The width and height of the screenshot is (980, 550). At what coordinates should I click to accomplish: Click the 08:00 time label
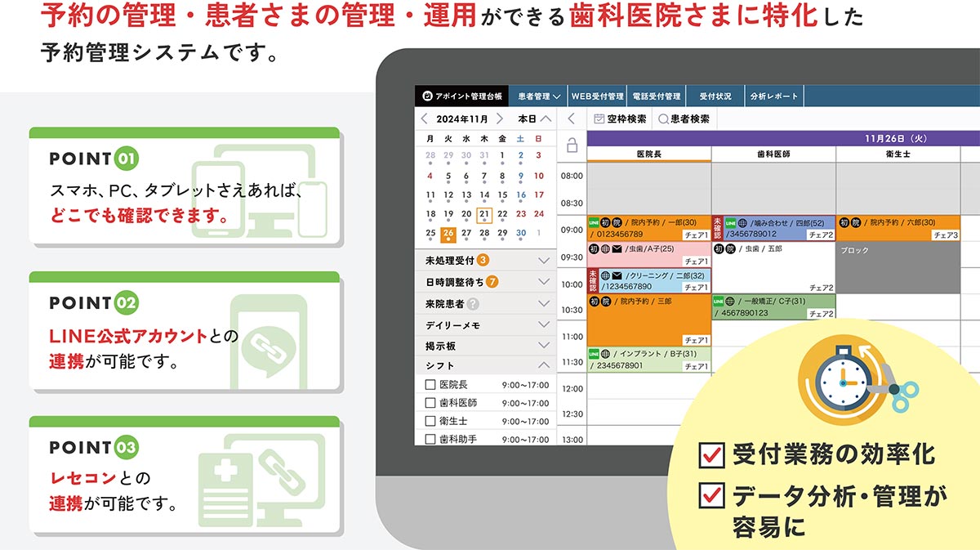click(x=572, y=176)
